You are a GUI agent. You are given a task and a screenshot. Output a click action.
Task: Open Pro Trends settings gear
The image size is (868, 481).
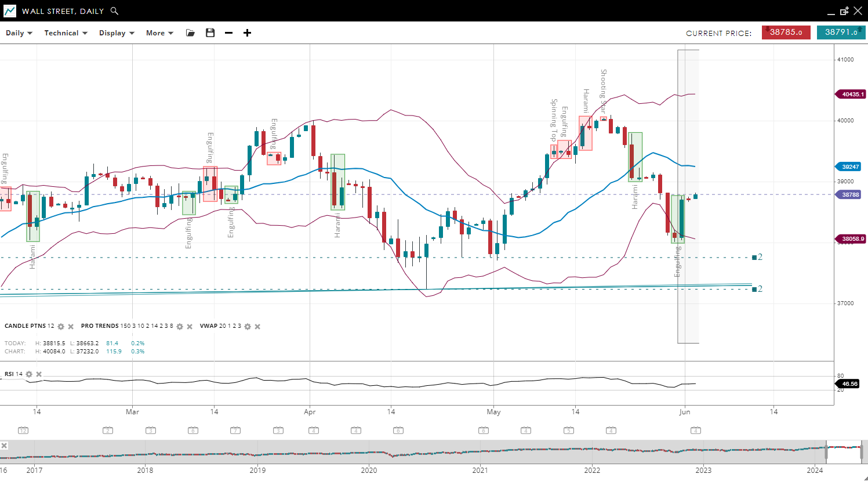pyautogui.click(x=180, y=327)
